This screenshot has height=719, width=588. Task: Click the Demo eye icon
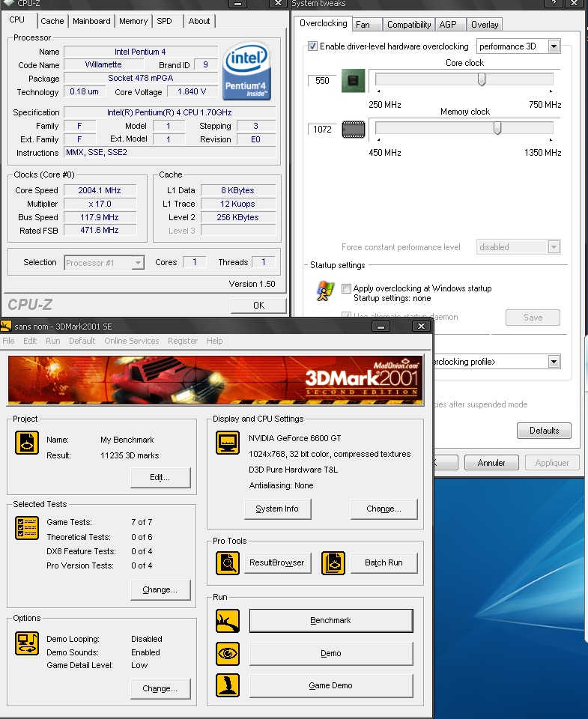pos(228,653)
